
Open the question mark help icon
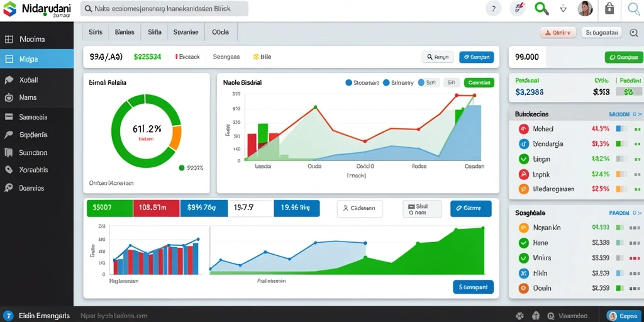[x=494, y=8]
